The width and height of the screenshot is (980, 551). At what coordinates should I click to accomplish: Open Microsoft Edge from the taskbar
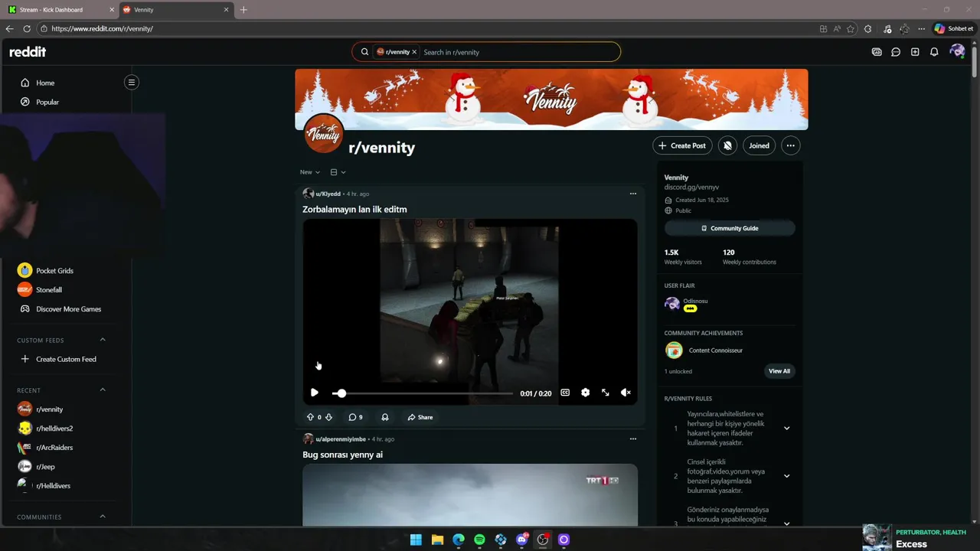459,540
